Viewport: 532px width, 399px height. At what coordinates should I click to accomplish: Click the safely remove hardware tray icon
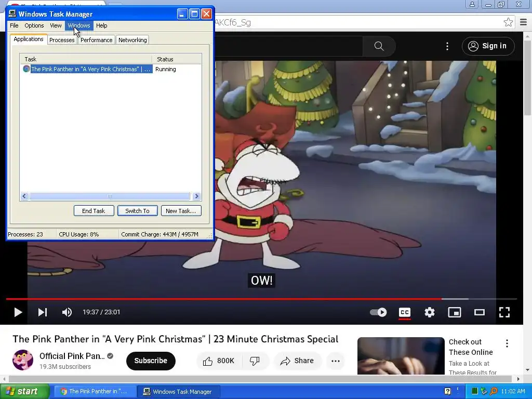(484, 392)
